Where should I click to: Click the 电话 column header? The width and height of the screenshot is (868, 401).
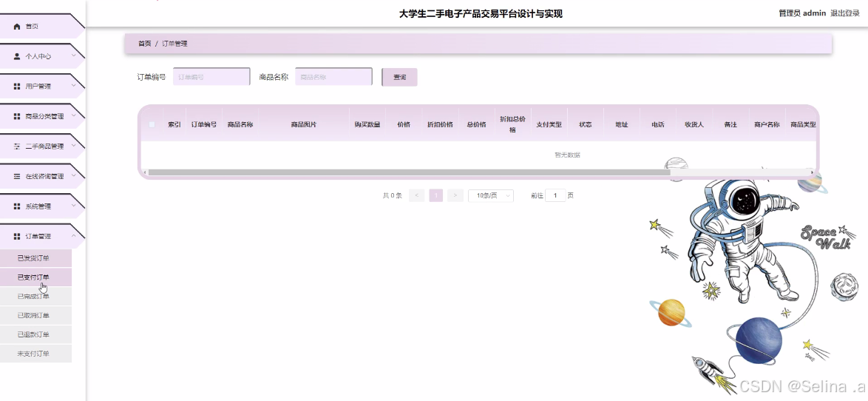(658, 124)
